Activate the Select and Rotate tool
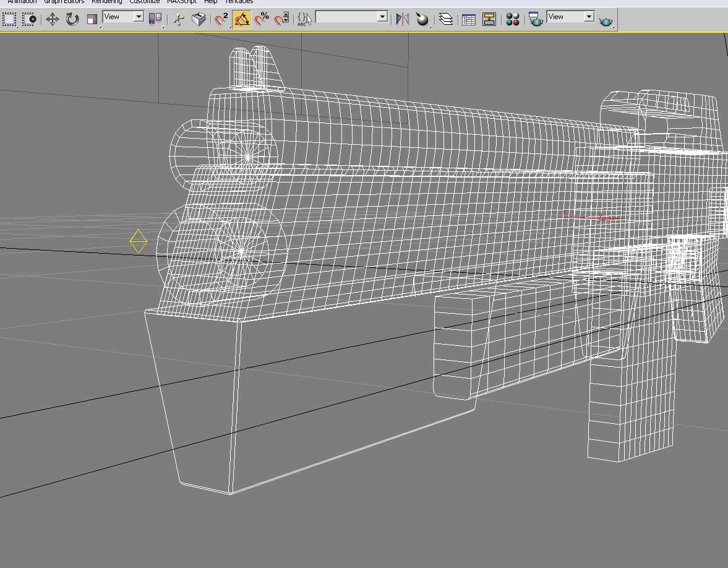The image size is (728, 568). point(72,20)
